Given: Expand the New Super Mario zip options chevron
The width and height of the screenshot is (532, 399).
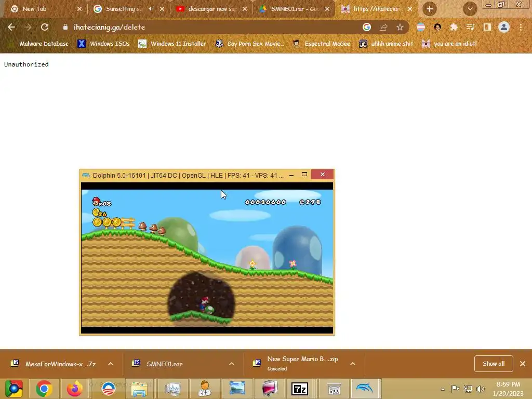Looking at the screenshot, I should 353,364.
